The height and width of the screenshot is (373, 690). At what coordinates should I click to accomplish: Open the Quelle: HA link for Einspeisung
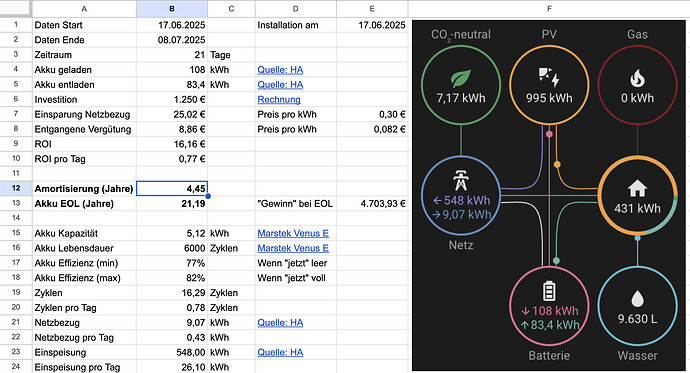[280, 352]
